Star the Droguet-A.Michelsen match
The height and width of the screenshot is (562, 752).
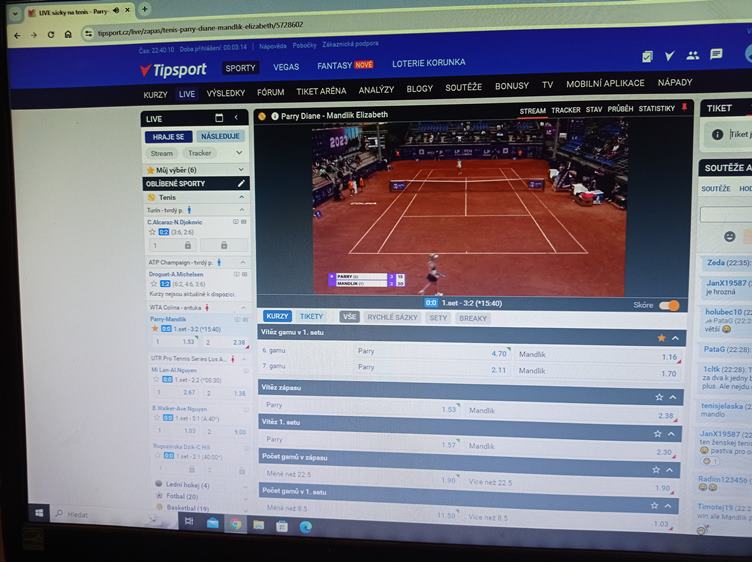click(154, 283)
